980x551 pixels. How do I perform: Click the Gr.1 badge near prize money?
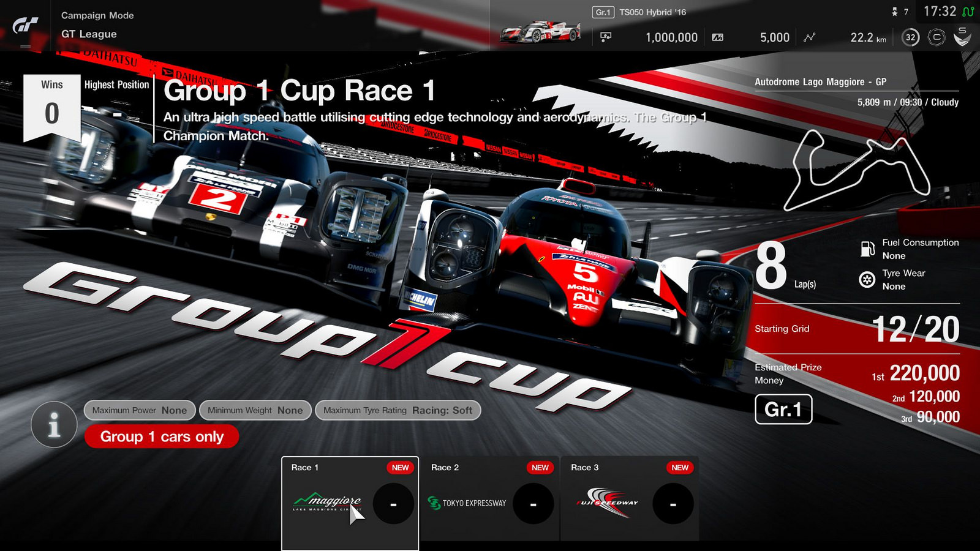click(x=783, y=410)
